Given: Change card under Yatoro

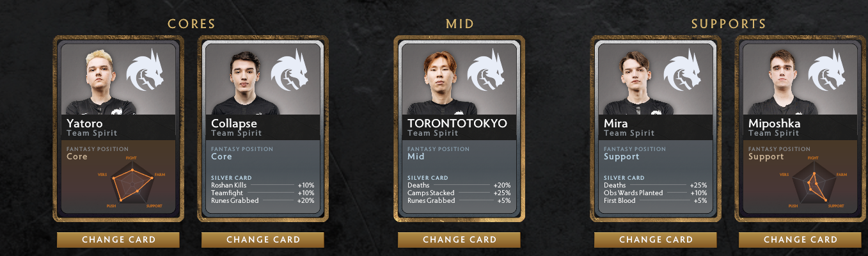Looking at the screenshot, I should pyautogui.click(x=118, y=240).
